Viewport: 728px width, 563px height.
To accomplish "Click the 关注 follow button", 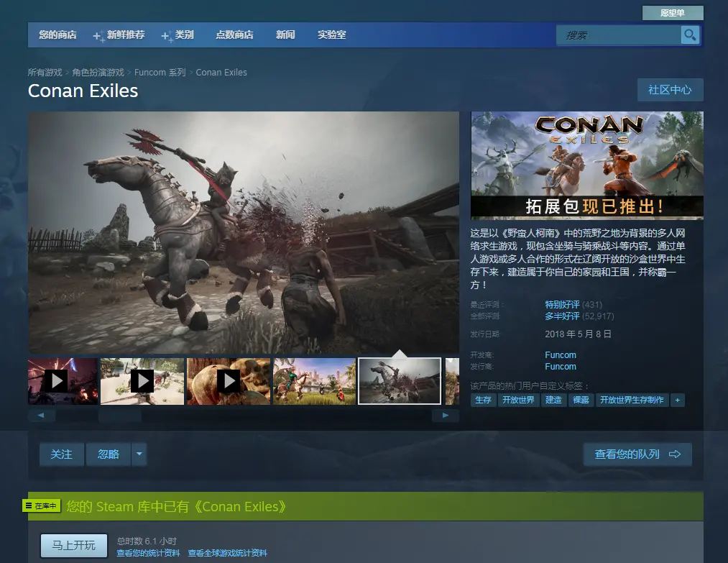I will (x=61, y=454).
